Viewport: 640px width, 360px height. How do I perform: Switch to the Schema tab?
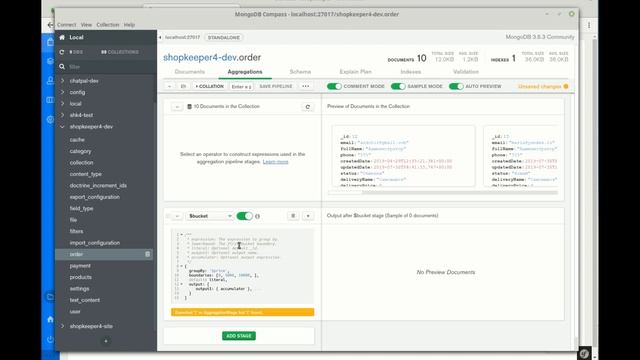pyautogui.click(x=300, y=72)
